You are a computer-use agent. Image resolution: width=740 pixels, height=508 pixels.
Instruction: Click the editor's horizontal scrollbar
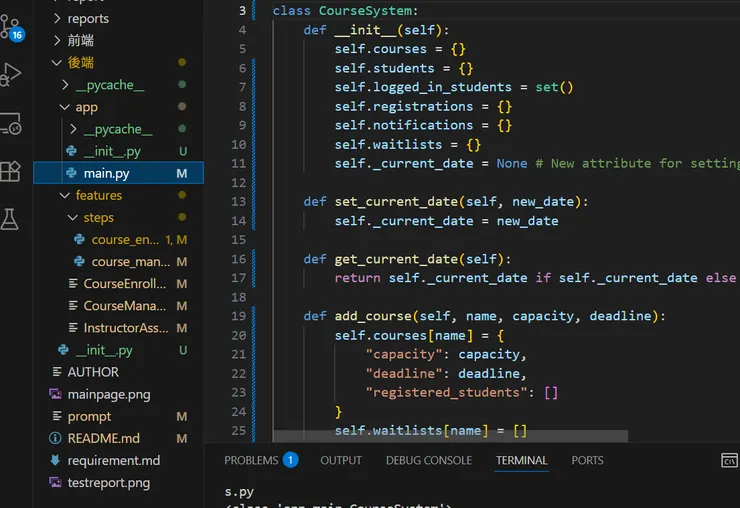tap(450, 436)
